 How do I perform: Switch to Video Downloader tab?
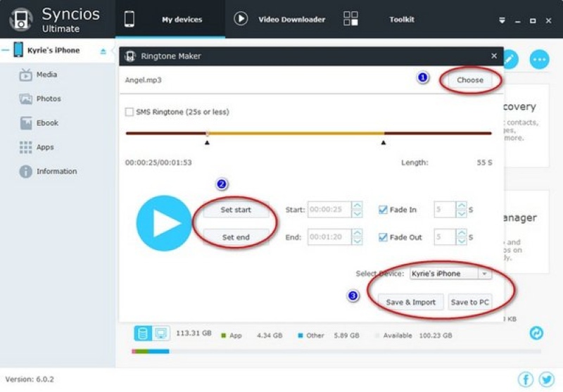(x=291, y=20)
